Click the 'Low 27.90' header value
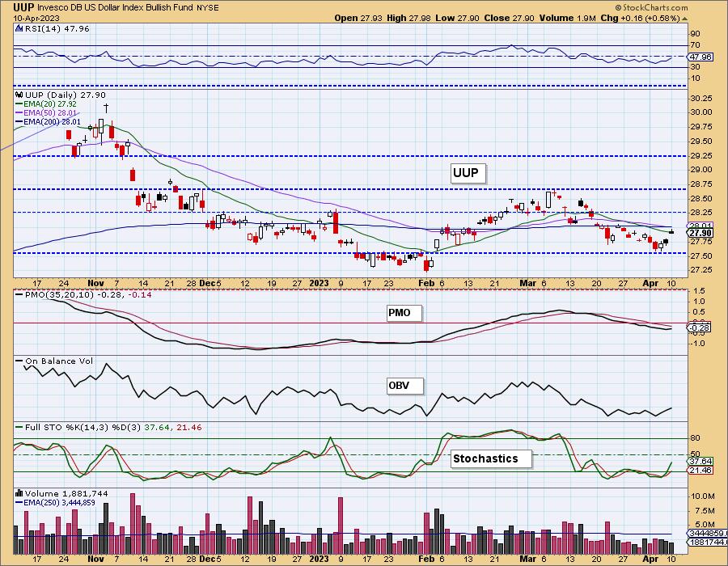Viewport: 728px width, 566px height. coord(458,18)
